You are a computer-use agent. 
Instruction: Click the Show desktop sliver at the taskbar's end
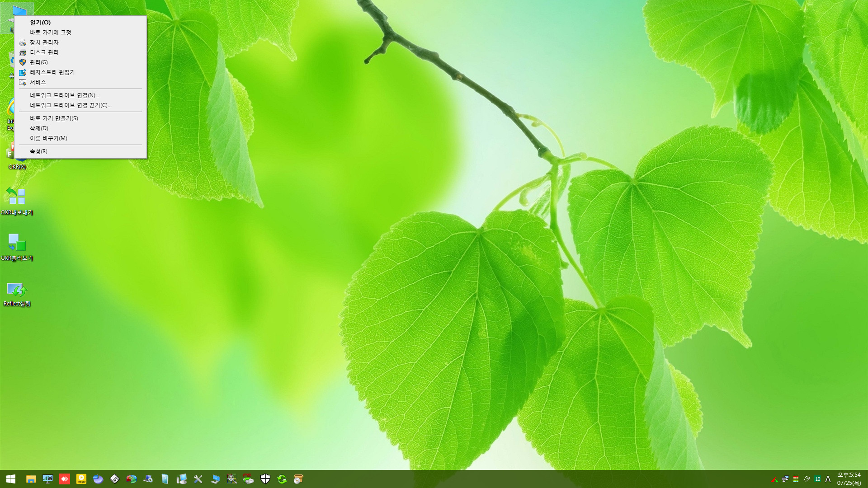(867, 479)
